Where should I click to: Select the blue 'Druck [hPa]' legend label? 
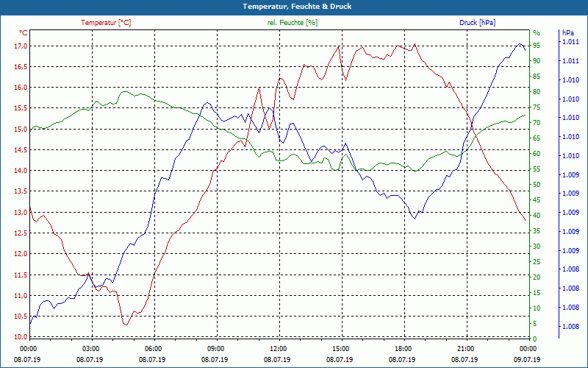pos(477,23)
